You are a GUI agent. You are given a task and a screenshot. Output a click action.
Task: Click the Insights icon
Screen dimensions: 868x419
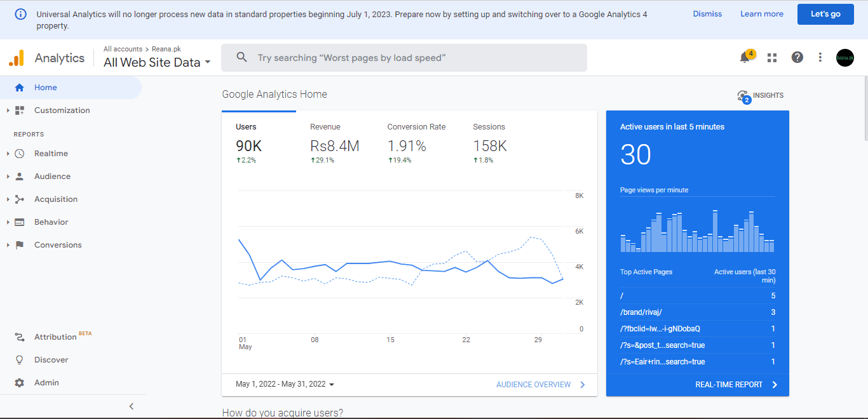click(743, 96)
